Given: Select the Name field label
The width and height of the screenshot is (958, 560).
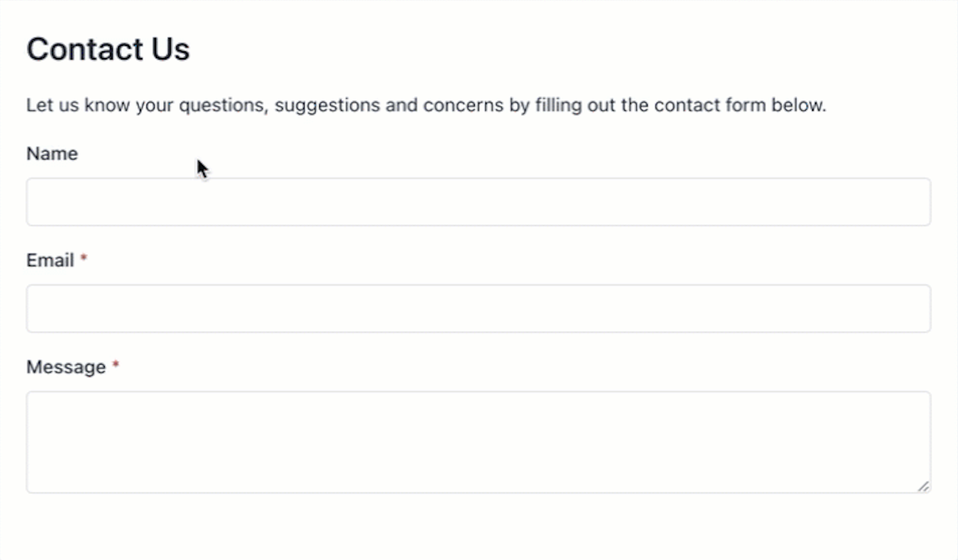Looking at the screenshot, I should (x=52, y=153).
